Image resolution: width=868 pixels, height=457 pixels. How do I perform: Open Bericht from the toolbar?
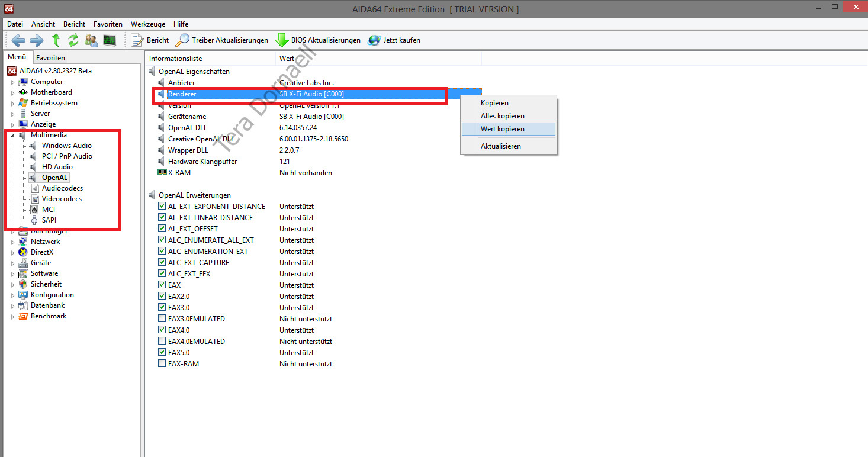150,40
